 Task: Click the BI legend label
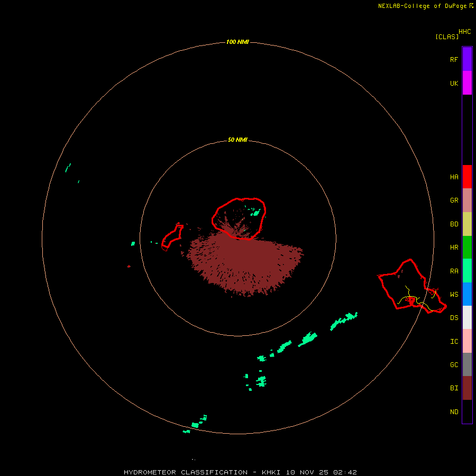tap(454, 388)
